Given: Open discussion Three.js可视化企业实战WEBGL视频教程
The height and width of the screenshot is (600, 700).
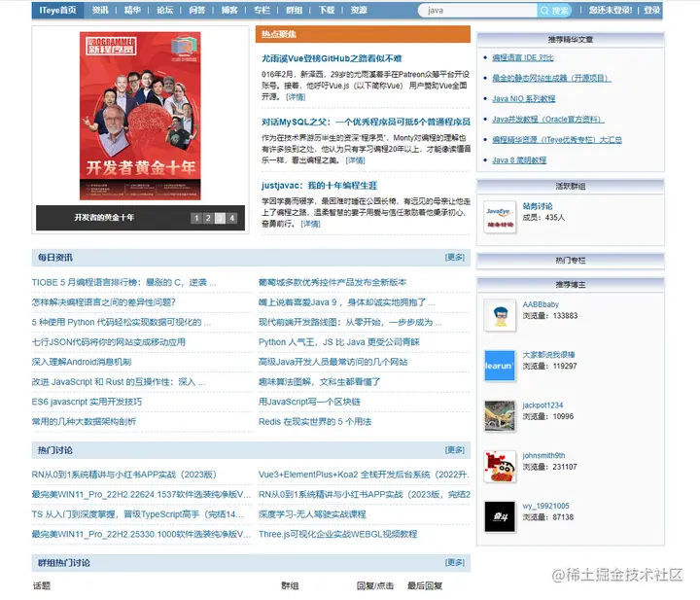Looking at the screenshot, I should click(x=338, y=535).
